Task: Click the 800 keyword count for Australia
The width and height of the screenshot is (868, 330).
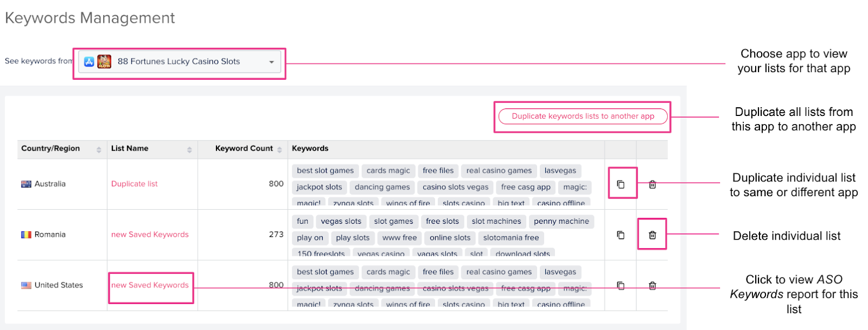Action: [276, 184]
